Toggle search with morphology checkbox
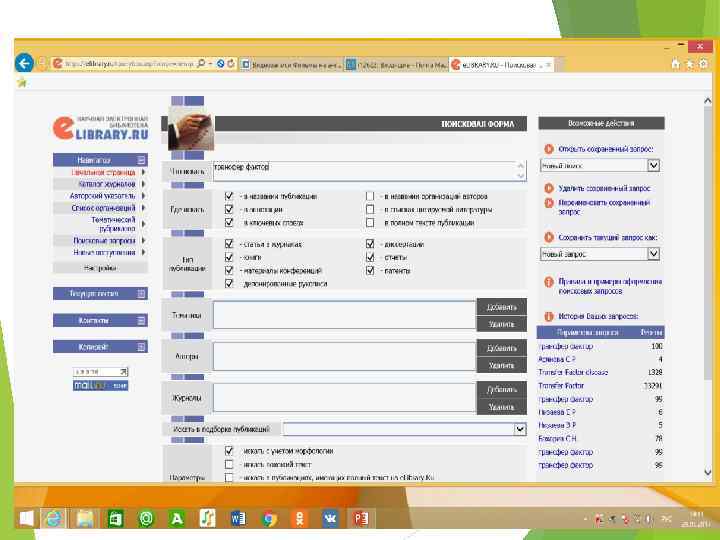This screenshot has height=540, width=720. tap(229, 450)
